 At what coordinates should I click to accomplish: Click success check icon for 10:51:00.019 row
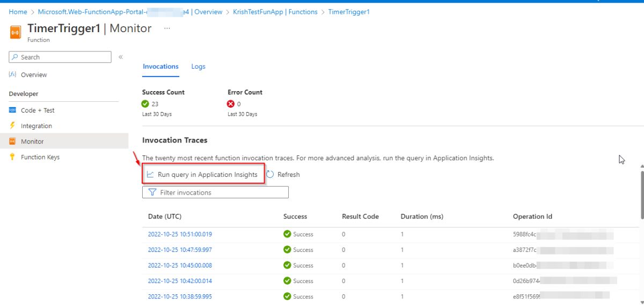tap(287, 234)
